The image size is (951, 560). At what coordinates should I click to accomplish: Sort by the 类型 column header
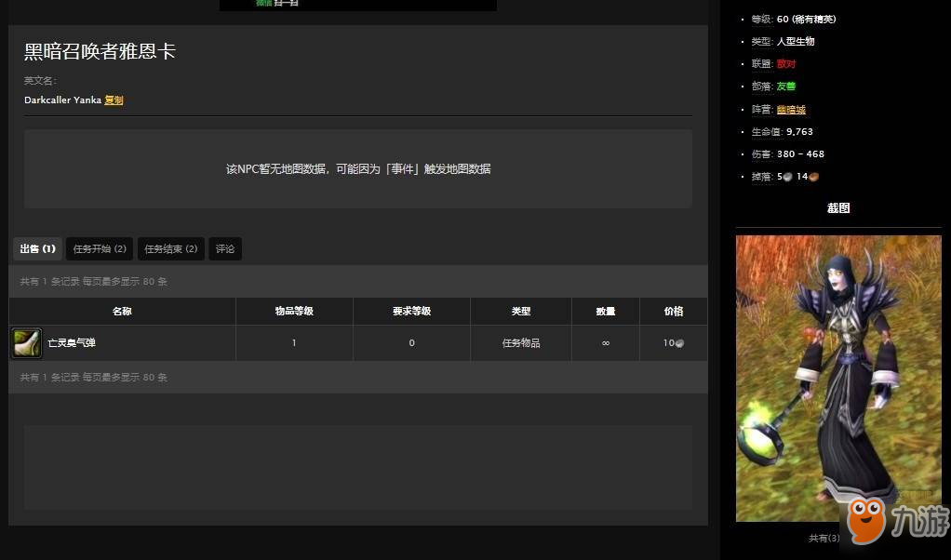(520, 312)
